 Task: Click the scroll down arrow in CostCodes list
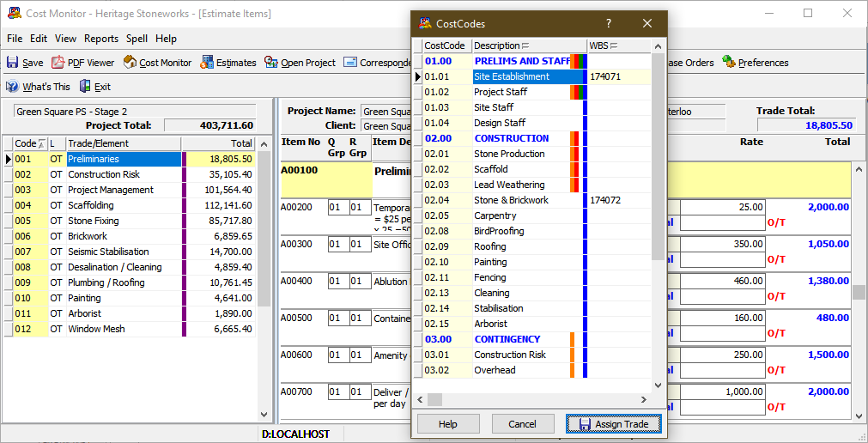[x=658, y=385]
